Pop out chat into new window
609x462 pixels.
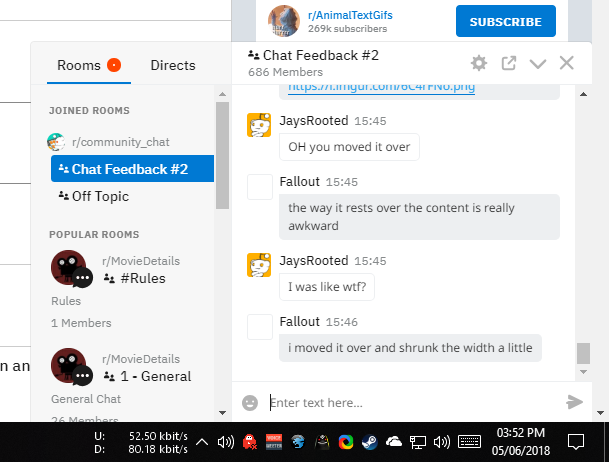point(508,63)
